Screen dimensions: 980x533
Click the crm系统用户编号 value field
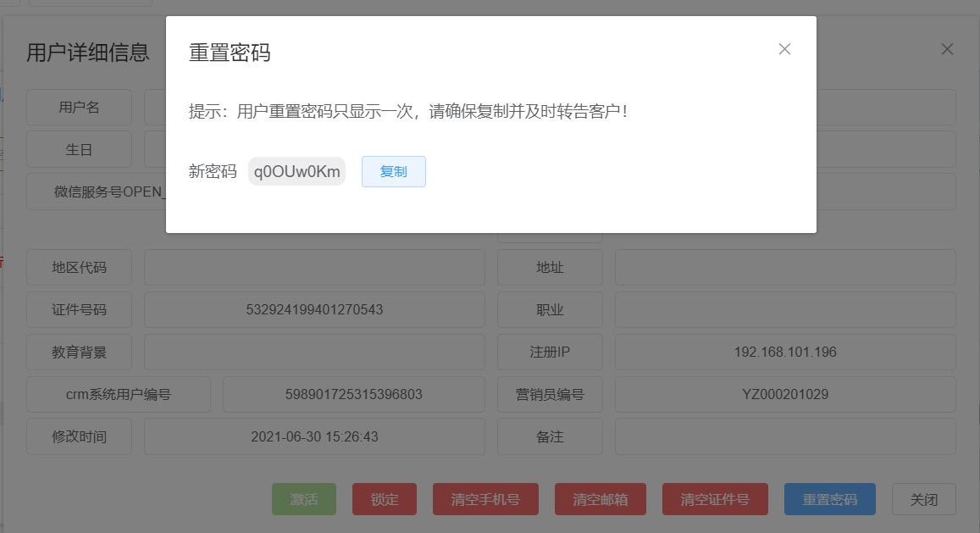(x=353, y=394)
